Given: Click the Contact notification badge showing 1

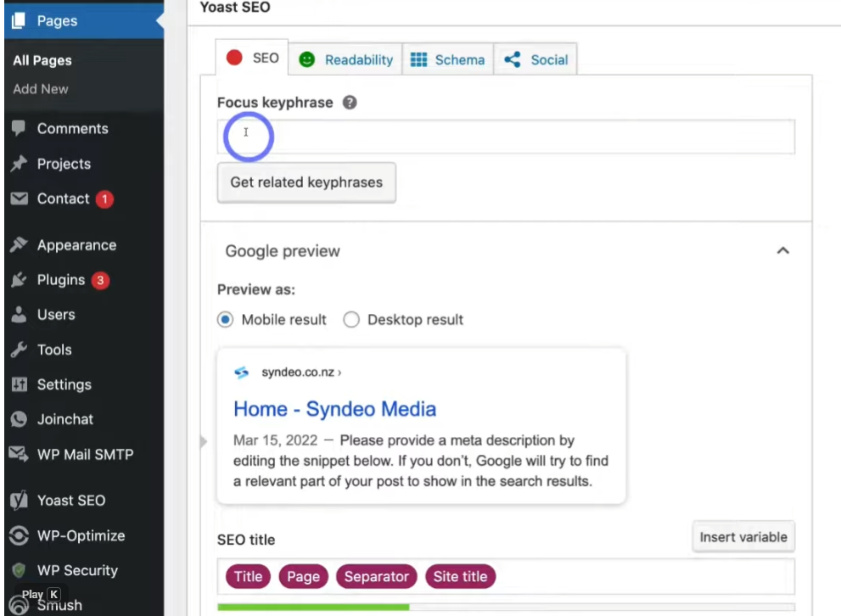Looking at the screenshot, I should pyautogui.click(x=104, y=199).
